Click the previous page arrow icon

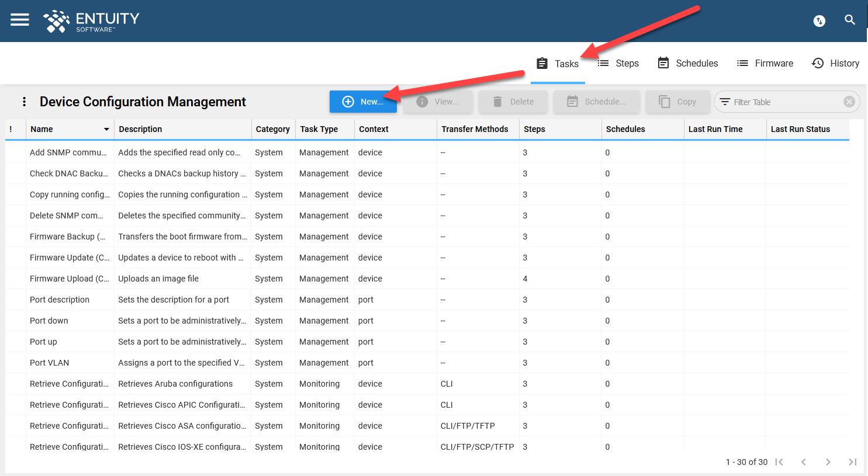804,461
